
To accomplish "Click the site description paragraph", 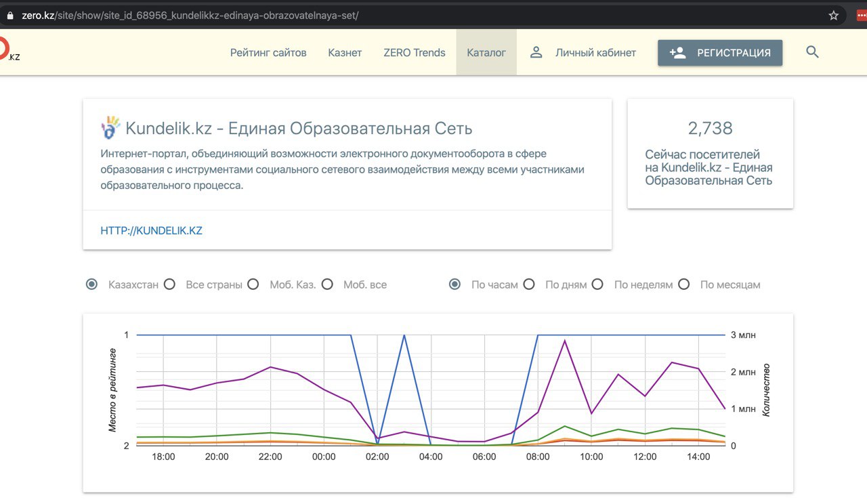I will point(342,169).
